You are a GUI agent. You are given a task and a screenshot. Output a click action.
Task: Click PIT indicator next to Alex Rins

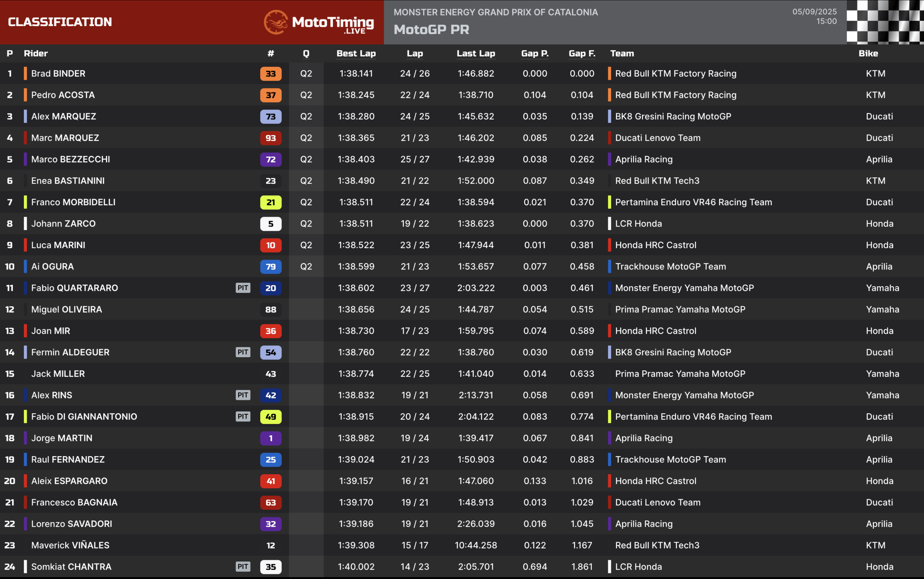coord(243,395)
